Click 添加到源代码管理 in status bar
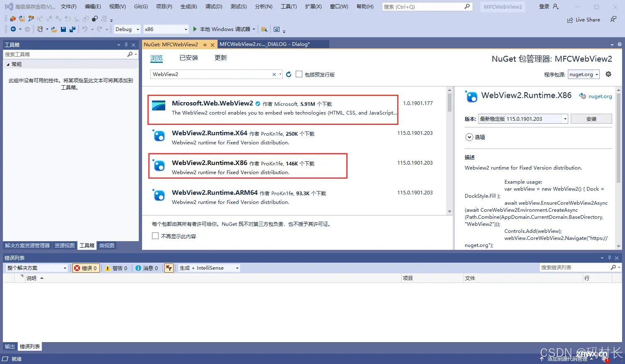 [567, 359]
